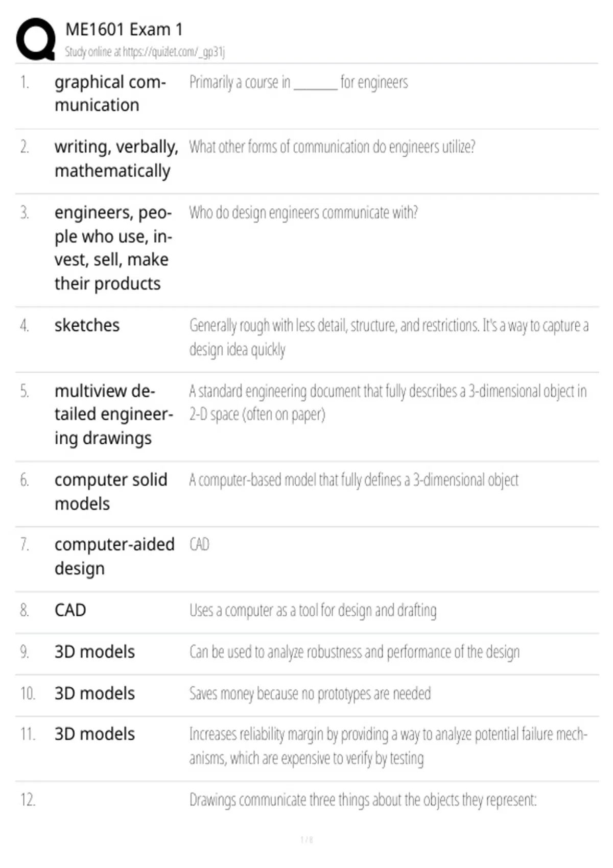Click the 'multiview detailed engineering drawings' term
This screenshot has height=868, width=613.
113,414
